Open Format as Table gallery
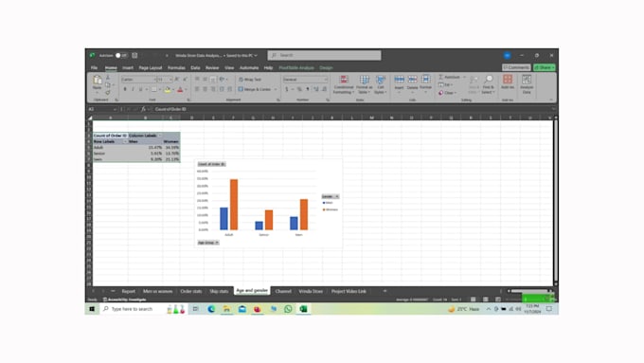The width and height of the screenshot is (644, 363). tap(364, 84)
